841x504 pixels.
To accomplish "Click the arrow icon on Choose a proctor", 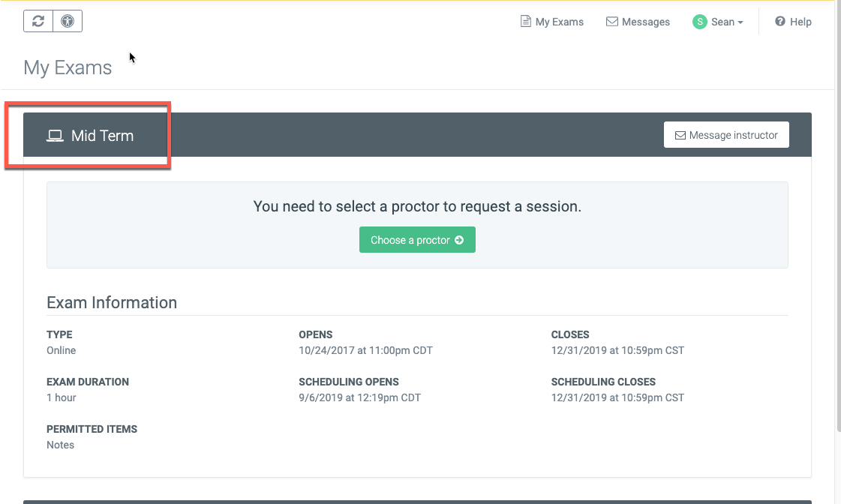I will click(459, 240).
